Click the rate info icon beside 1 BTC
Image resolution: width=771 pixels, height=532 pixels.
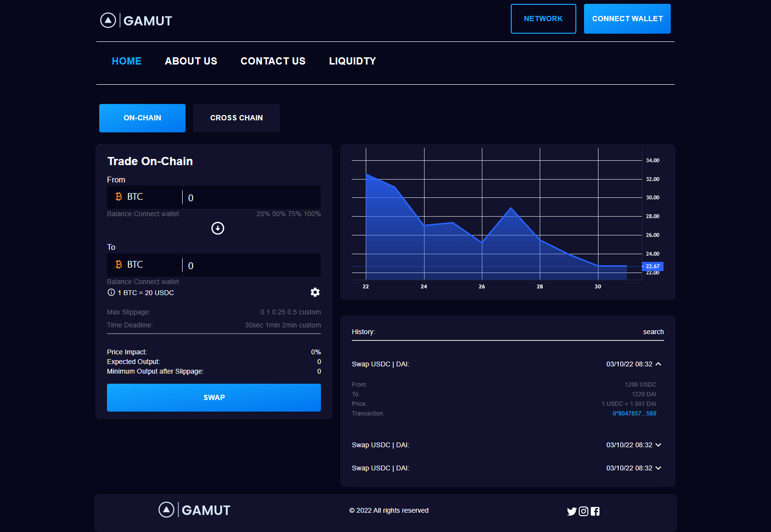(111, 292)
